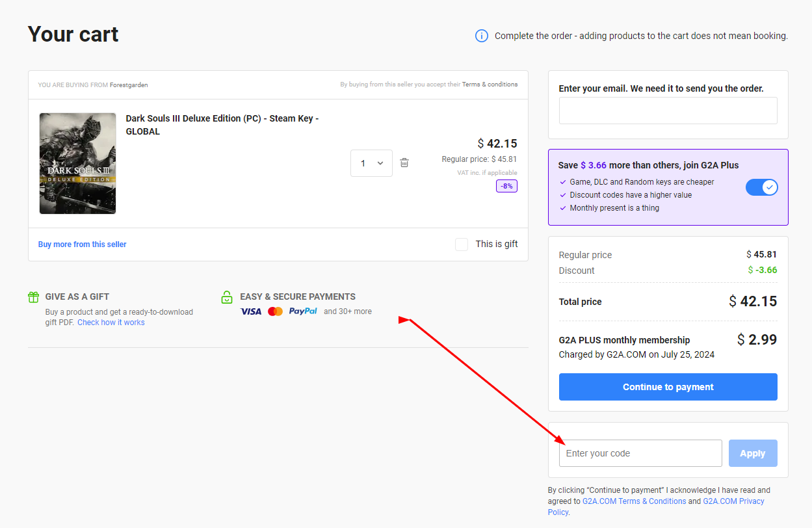The image size is (812, 528).
Task: Click the Dark Souls III Deluxe Edition title
Action: 222,125
